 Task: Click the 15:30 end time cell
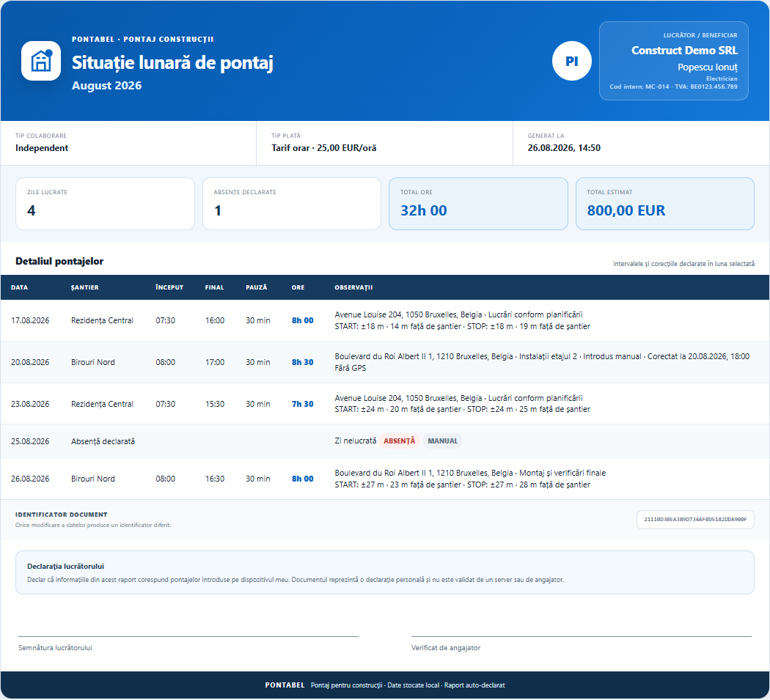point(215,404)
